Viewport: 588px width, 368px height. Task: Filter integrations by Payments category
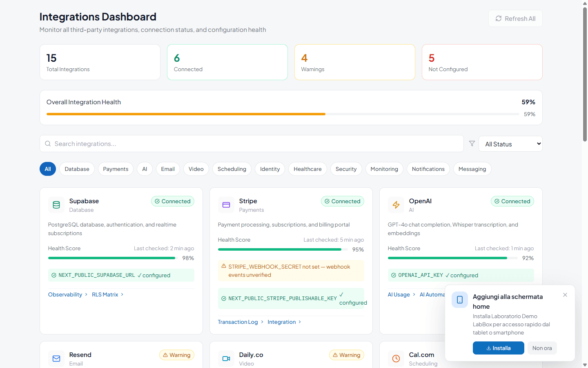pyautogui.click(x=116, y=169)
